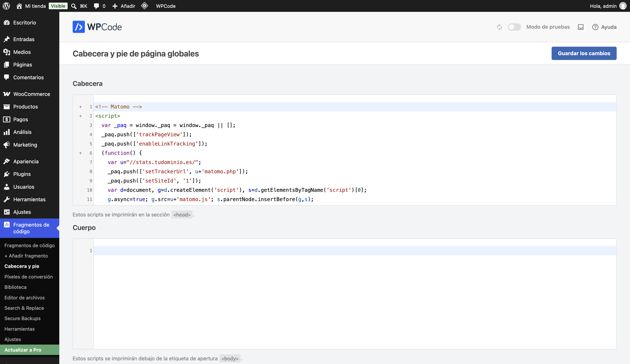
Task: Open Herramientas under WPCode submenu
Action: 19,329
